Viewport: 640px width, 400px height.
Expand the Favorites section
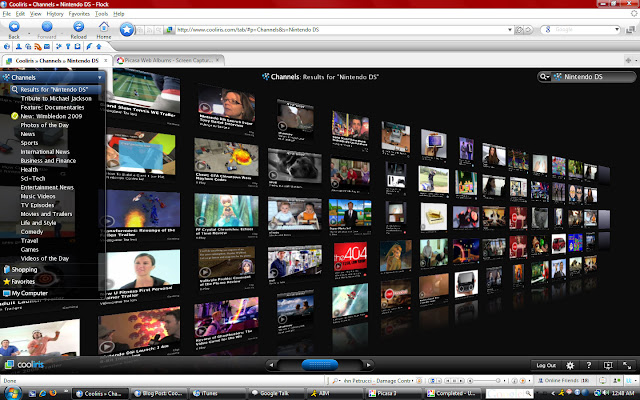click(x=23, y=281)
